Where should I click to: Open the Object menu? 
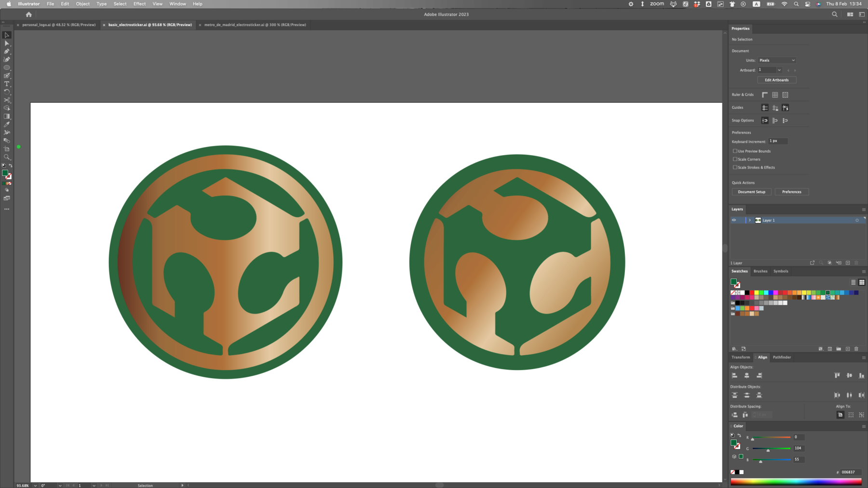[x=83, y=4]
